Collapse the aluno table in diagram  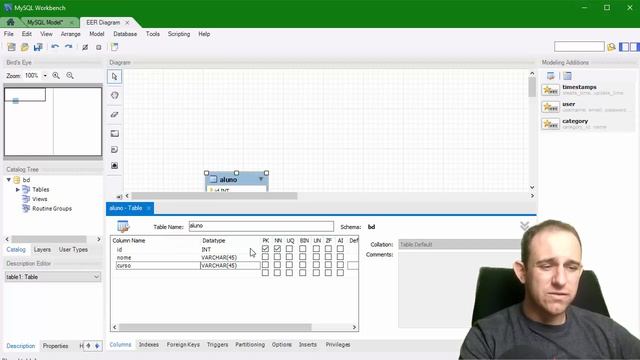pos(261,179)
